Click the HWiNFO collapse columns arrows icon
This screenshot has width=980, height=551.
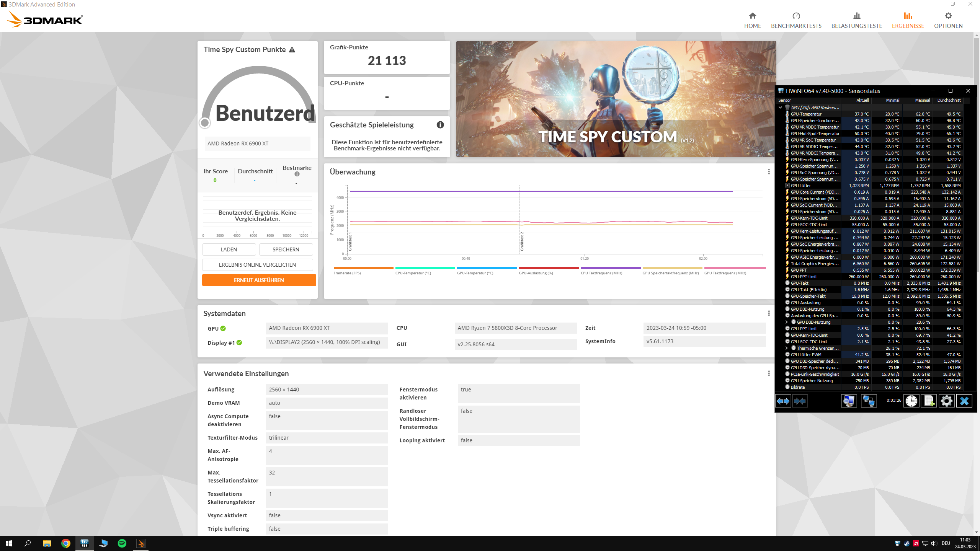coord(800,401)
